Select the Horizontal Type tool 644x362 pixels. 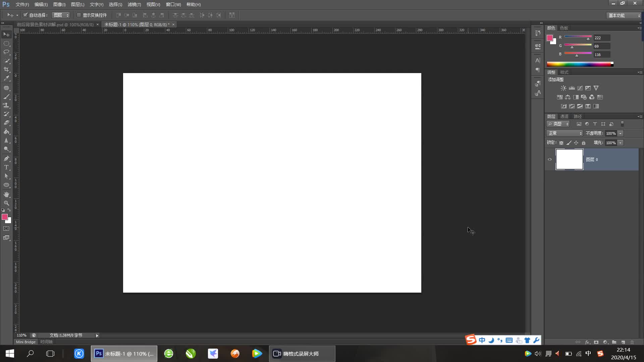pyautogui.click(x=6, y=167)
